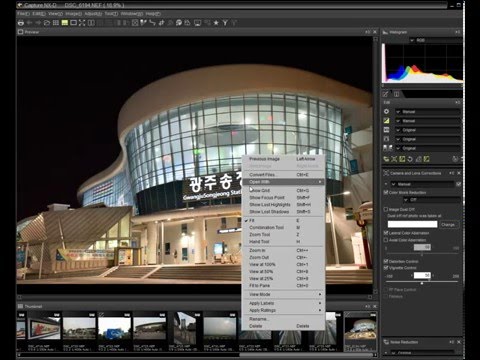This screenshot has width=480, height=360.
Task: Click the metadata info tab icon under histogram
Action: 397,94
